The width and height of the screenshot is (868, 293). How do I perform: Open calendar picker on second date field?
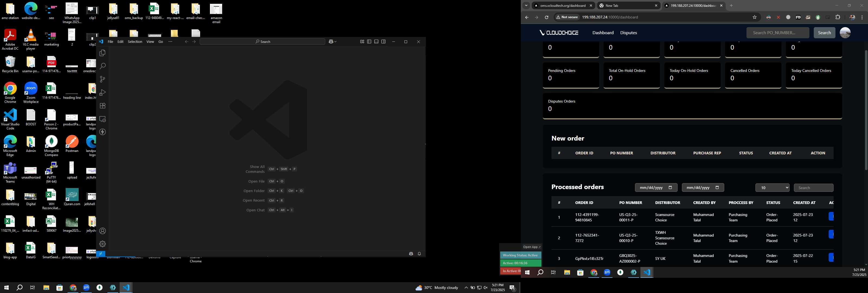[x=717, y=187]
